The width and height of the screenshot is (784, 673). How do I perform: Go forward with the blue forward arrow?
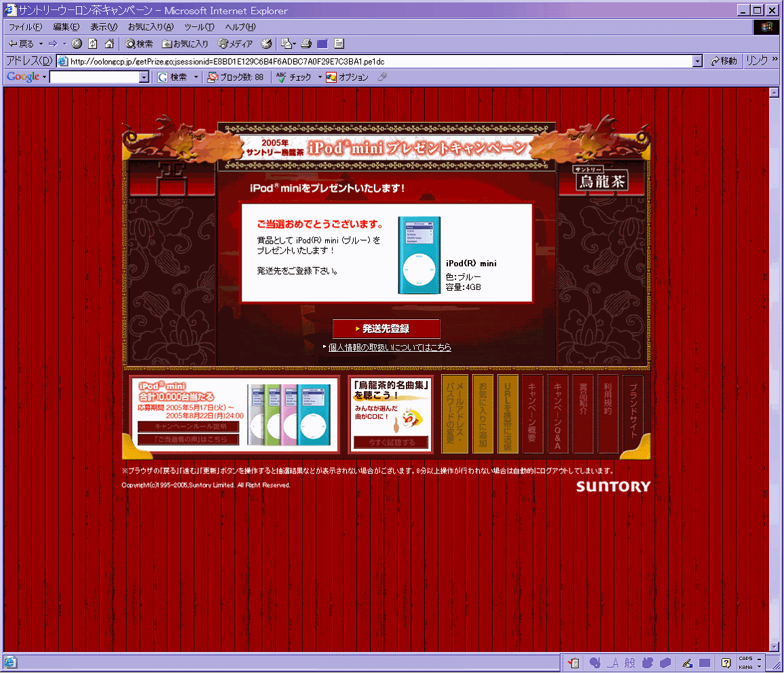point(53,44)
